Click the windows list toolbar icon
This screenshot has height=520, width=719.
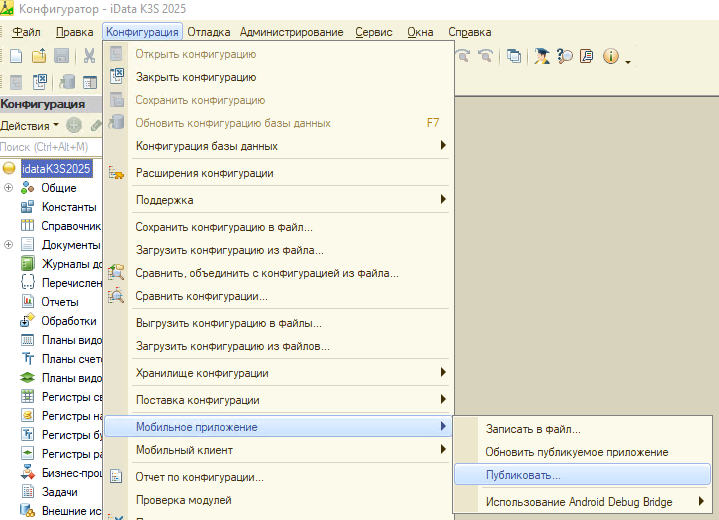(514, 57)
